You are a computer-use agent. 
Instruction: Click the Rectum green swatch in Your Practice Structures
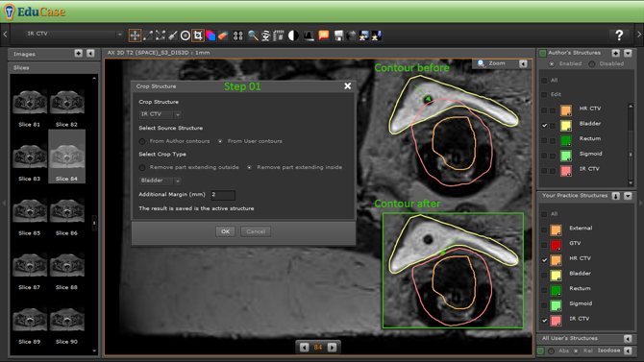coord(557,290)
